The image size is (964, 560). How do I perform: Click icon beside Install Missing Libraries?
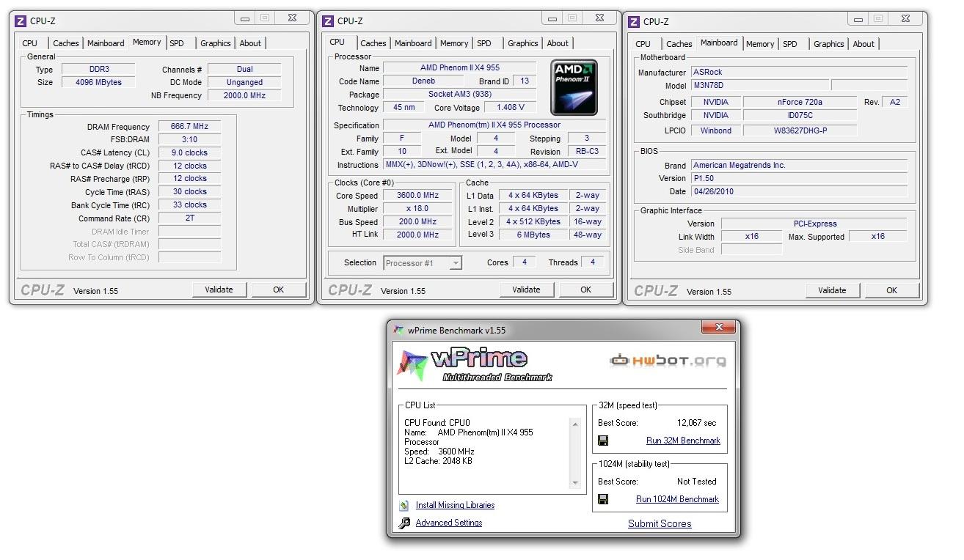(404, 505)
